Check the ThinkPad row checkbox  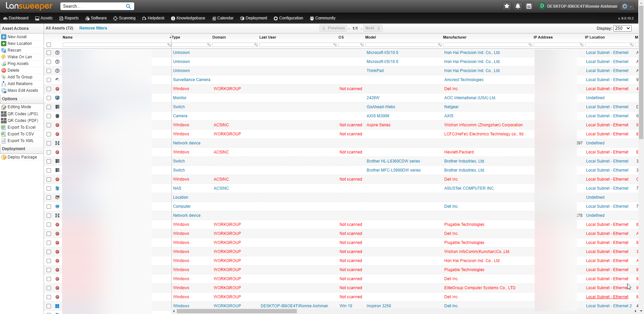coord(49,71)
